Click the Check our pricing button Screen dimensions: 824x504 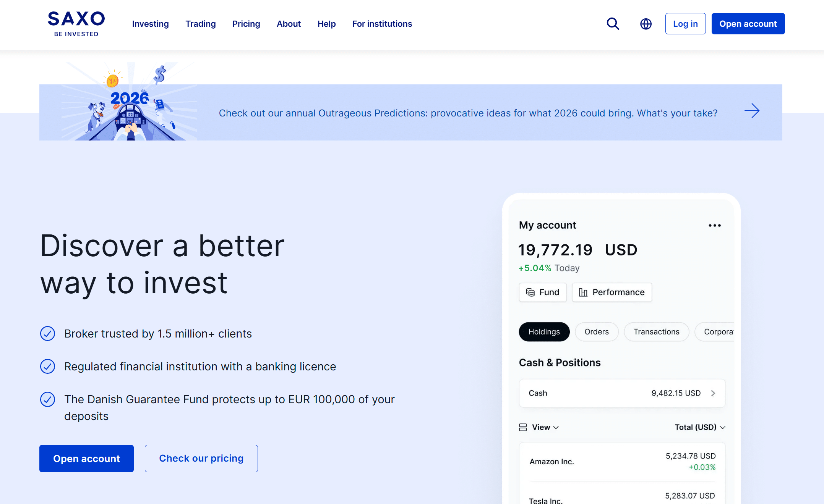click(x=201, y=458)
